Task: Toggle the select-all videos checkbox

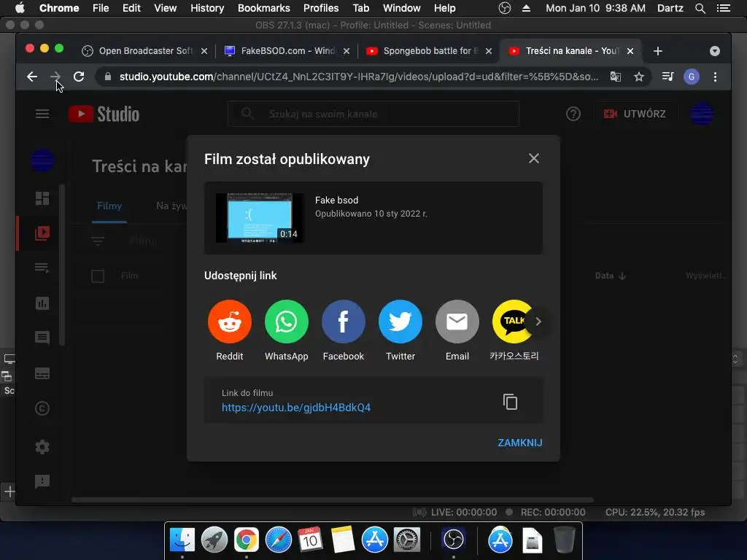Action: coord(98,276)
